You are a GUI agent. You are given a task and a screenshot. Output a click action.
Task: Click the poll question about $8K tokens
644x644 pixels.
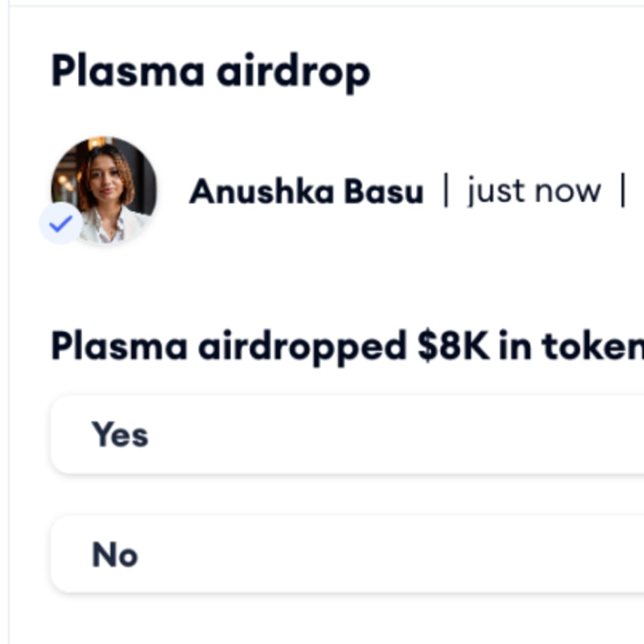click(x=347, y=347)
